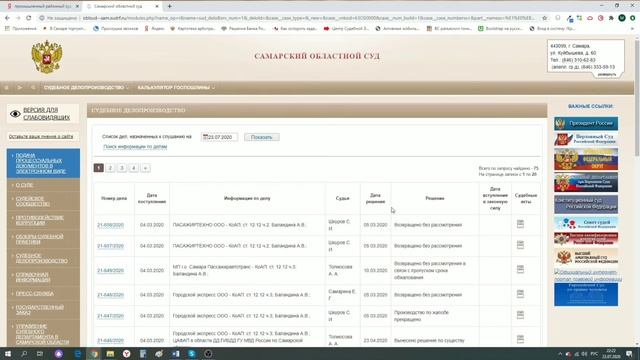Open a new browser tab
Screen dimensions: 640x360
(x=169, y=6)
